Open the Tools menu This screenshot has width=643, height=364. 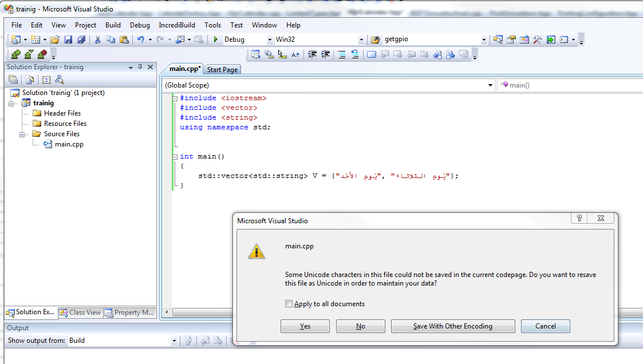tap(212, 25)
